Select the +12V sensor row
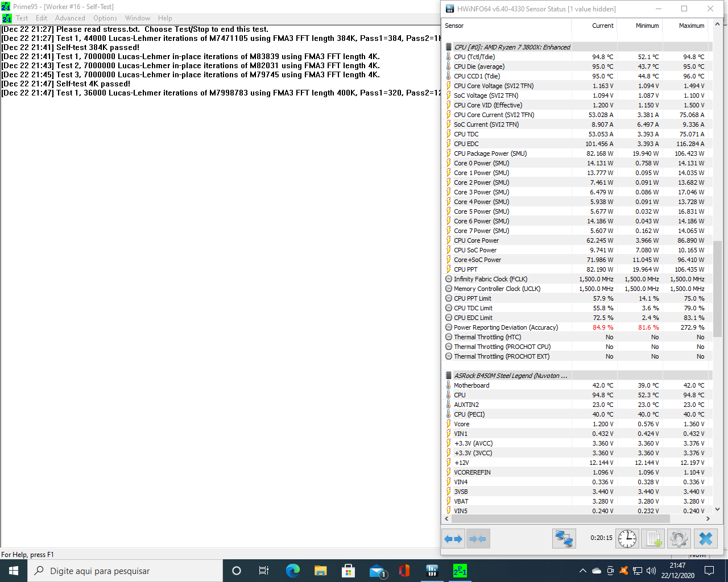 click(576, 463)
